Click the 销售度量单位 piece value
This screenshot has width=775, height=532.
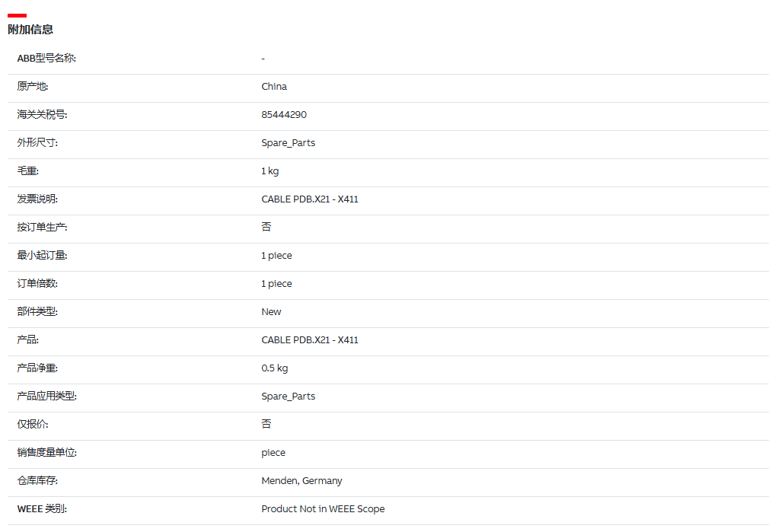[273, 453]
